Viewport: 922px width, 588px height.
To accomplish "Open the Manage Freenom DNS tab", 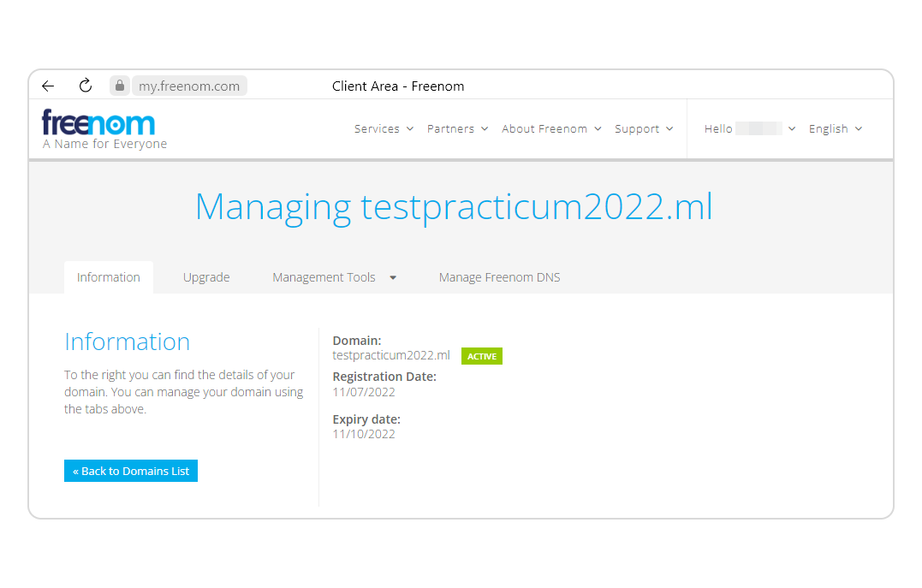I will [499, 277].
